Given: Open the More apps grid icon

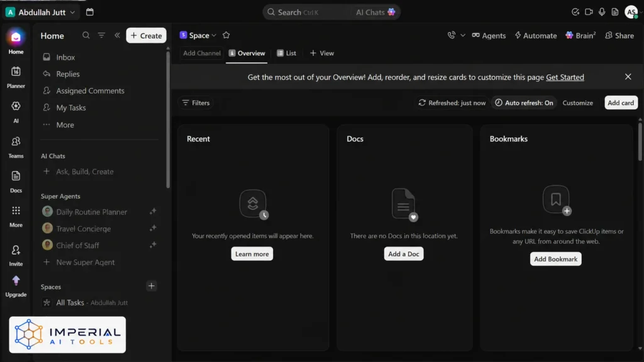Looking at the screenshot, I should click(16, 211).
